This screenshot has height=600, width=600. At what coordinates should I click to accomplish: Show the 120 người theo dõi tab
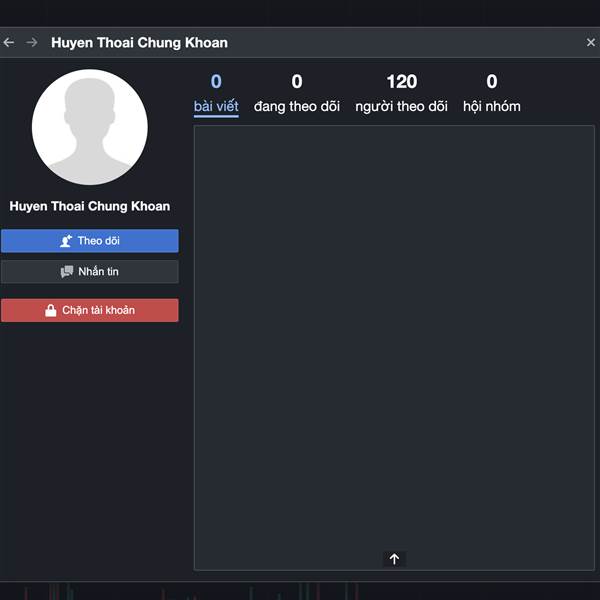[x=401, y=94]
